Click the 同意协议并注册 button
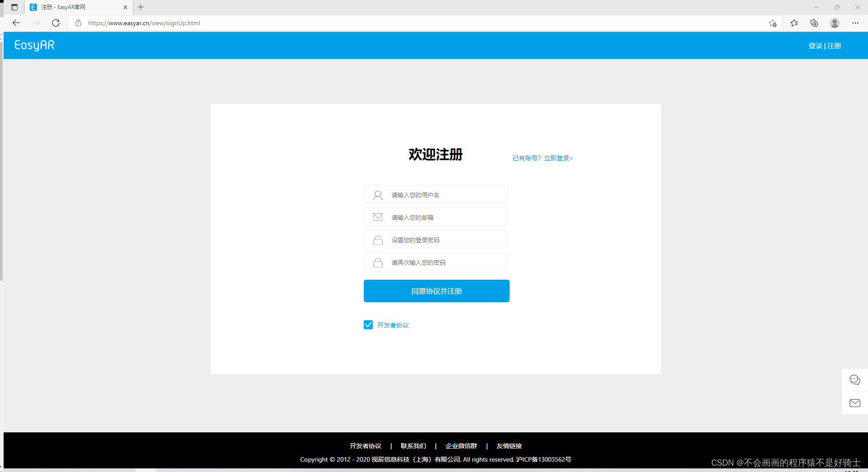Viewport: 868px width, 472px height. click(436, 291)
